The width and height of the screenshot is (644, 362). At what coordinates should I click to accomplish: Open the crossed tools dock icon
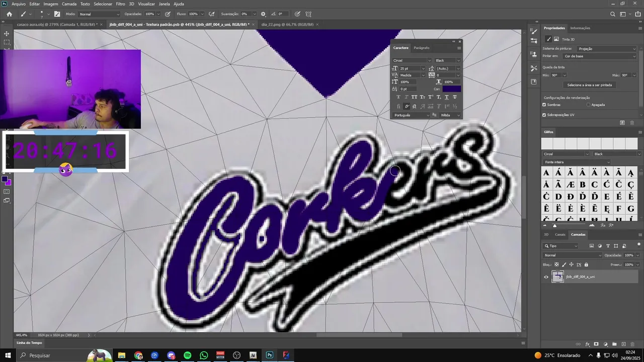click(534, 68)
